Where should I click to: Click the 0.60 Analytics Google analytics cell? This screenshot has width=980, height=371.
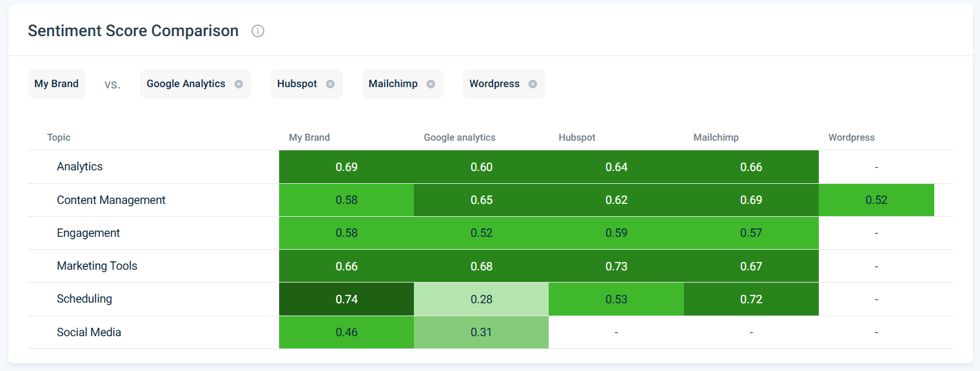482,167
